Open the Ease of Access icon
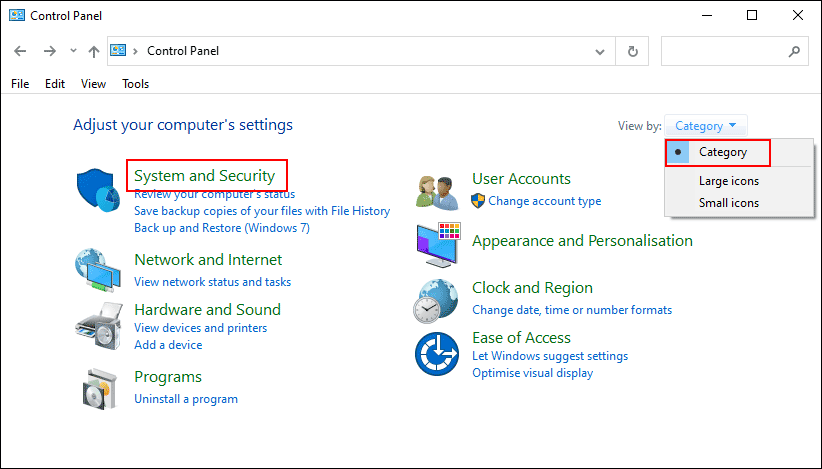This screenshot has width=822, height=469. [x=437, y=354]
